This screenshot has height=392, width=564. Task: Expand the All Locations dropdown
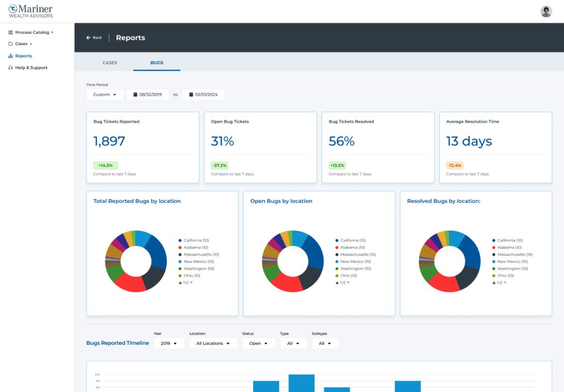[x=213, y=343]
